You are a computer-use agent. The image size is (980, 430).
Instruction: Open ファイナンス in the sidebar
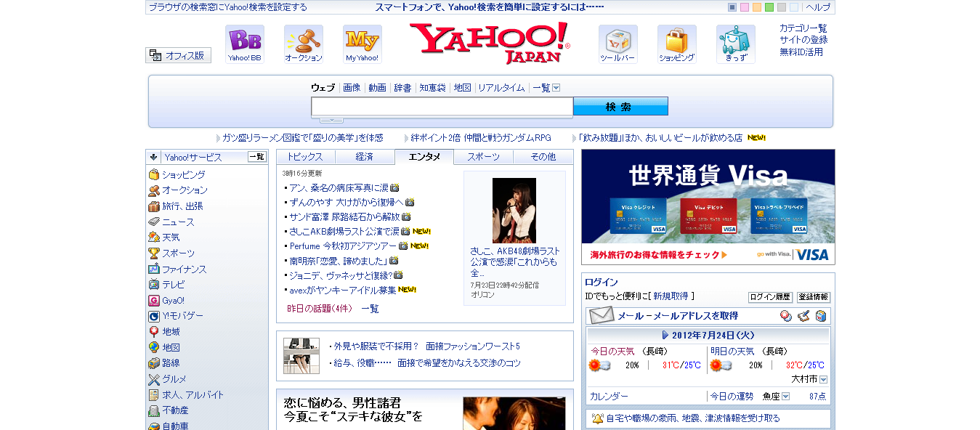pyautogui.click(x=184, y=269)
